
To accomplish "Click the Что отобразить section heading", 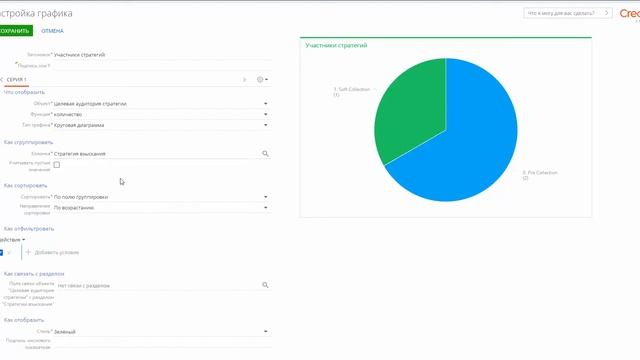I will 24,93.
